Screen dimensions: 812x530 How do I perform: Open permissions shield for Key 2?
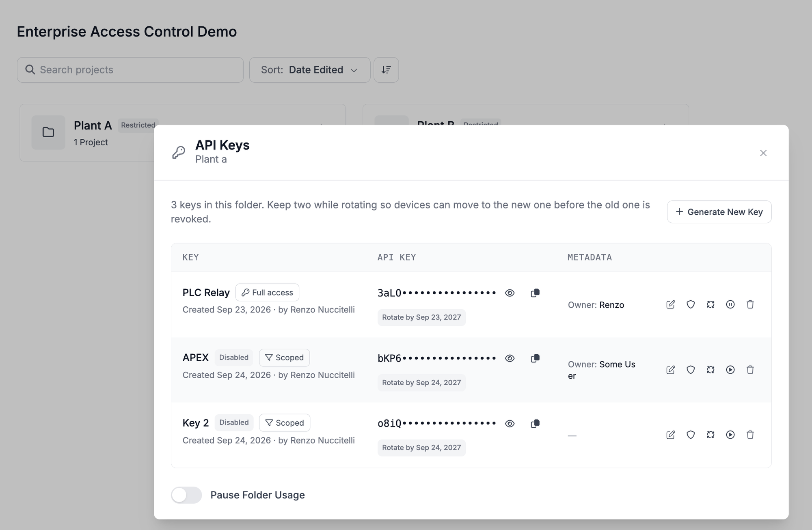691,435
